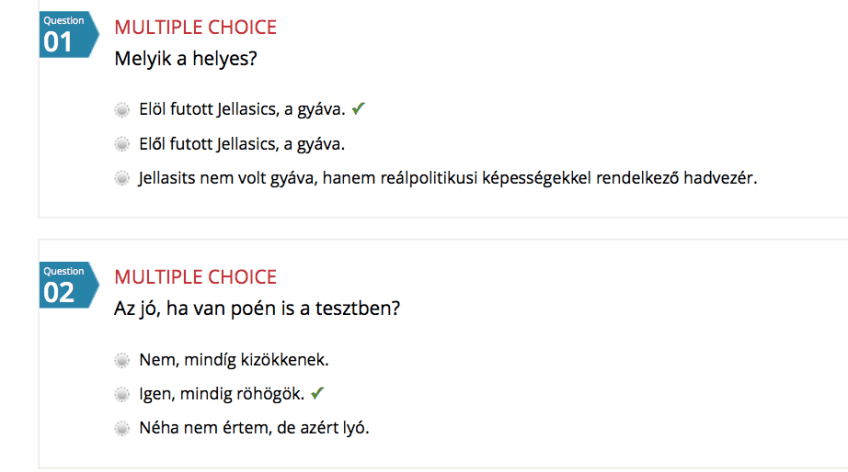The width and height of the screenshot is (848, 472).
Task: Click the Question 01 badge icon
Action: point(66,35)
